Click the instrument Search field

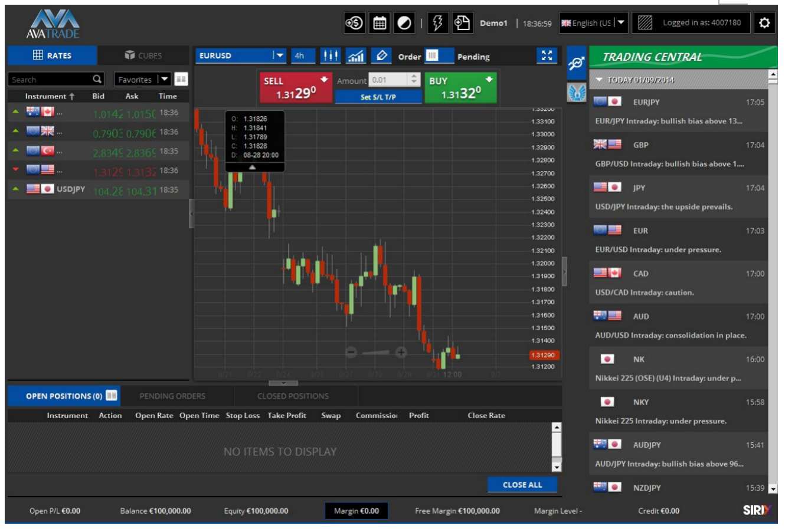point(50,80)
